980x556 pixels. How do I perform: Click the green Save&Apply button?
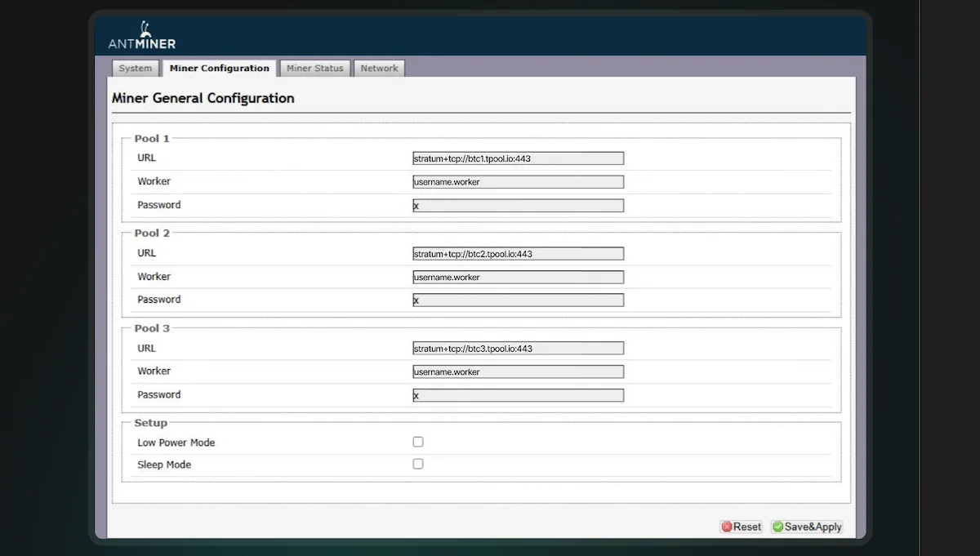(807, 527)
